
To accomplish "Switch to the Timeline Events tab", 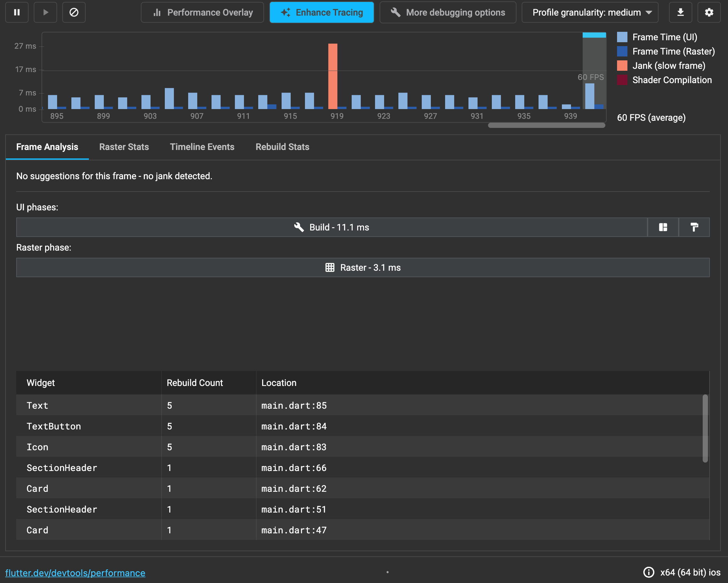I will coord(202,147).
